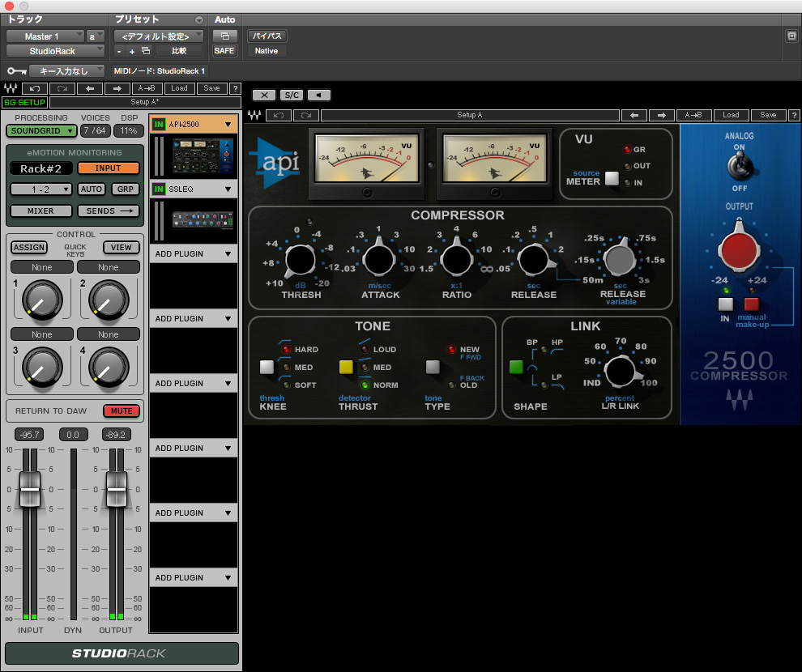Redo in the API-2500 plugin toolbar
802x672 pixels.
point(306,115)
